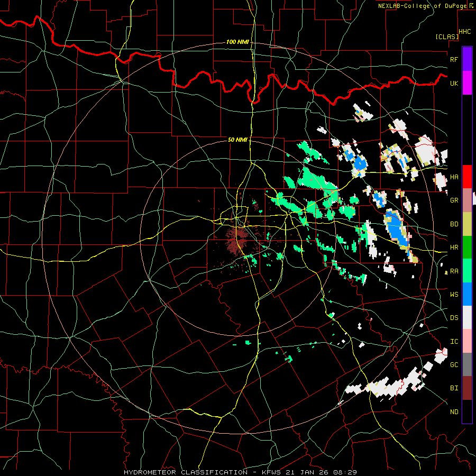This screenshot has width=476, height=476.
Task: Pick the light green RA legend swatch
Action: point(467,271)
